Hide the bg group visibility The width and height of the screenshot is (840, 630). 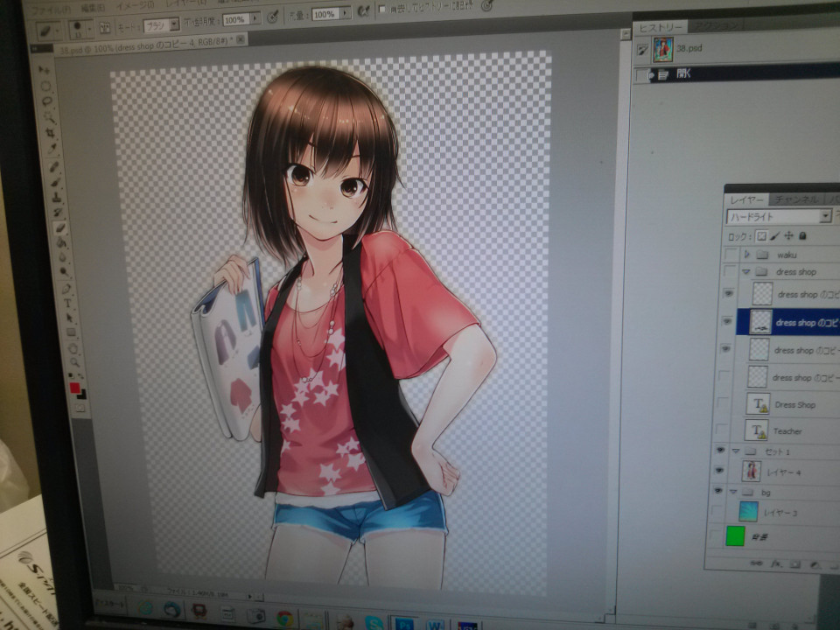tap(717, 491)
